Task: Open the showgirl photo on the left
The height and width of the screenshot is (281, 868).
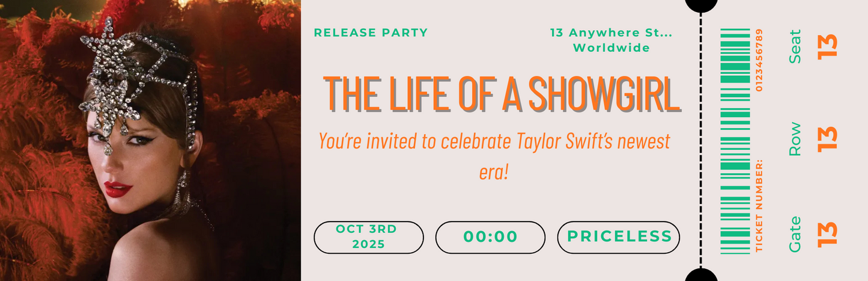Action: (x=150, y=140)
